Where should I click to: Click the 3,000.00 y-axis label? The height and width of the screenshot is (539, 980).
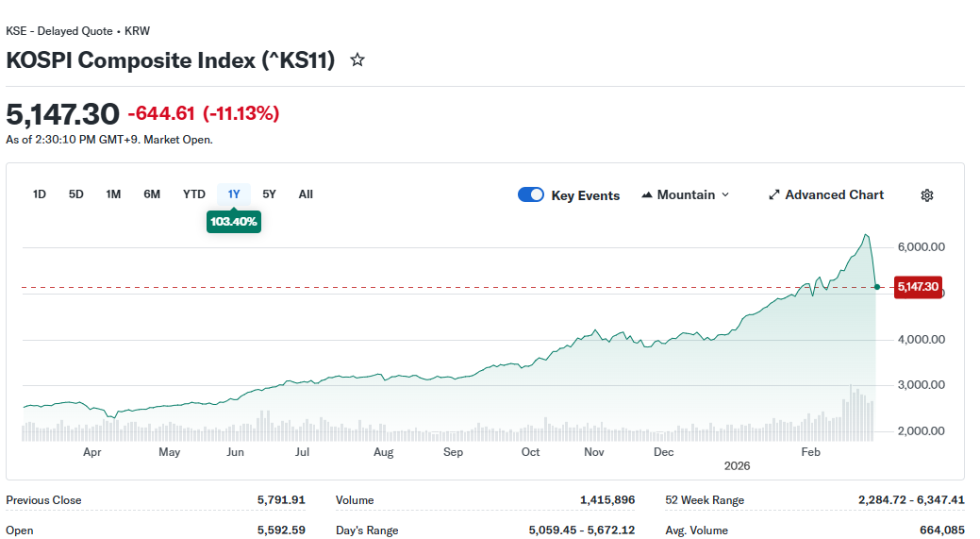pyautogui.click(x=922, y=385)
